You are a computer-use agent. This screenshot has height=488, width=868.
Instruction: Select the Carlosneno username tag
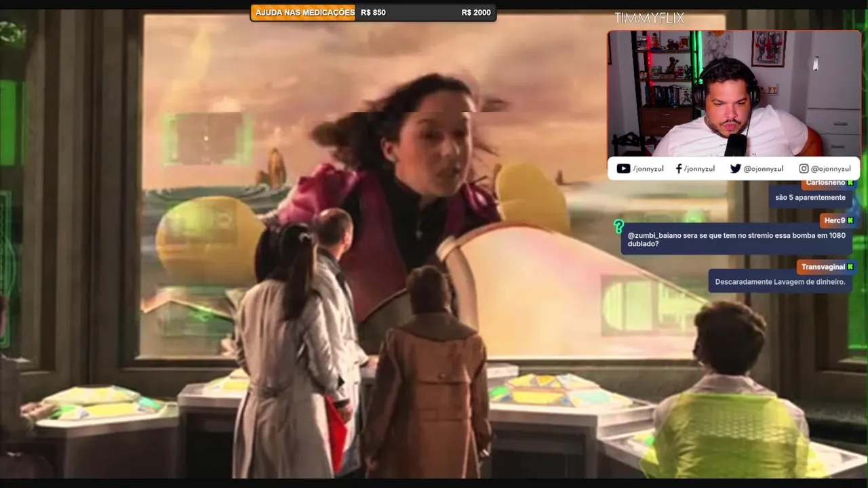click(x=828, y=183)
